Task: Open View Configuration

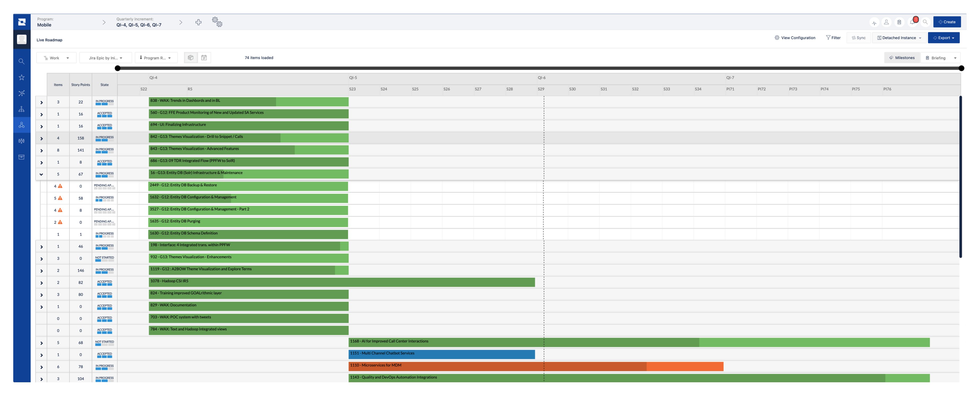Action: [x=795, y=38]
